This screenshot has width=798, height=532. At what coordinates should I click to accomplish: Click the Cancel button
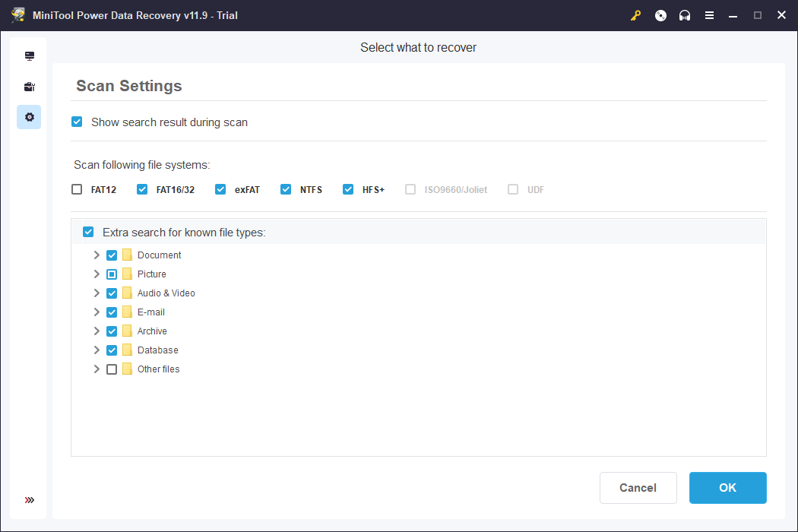(x=638, y=488)
